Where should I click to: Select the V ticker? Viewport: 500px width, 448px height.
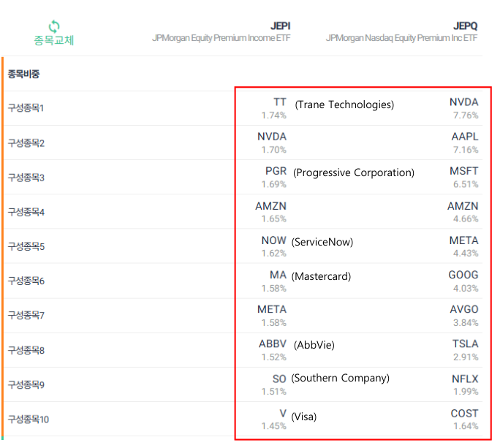(x=283, y=414)
